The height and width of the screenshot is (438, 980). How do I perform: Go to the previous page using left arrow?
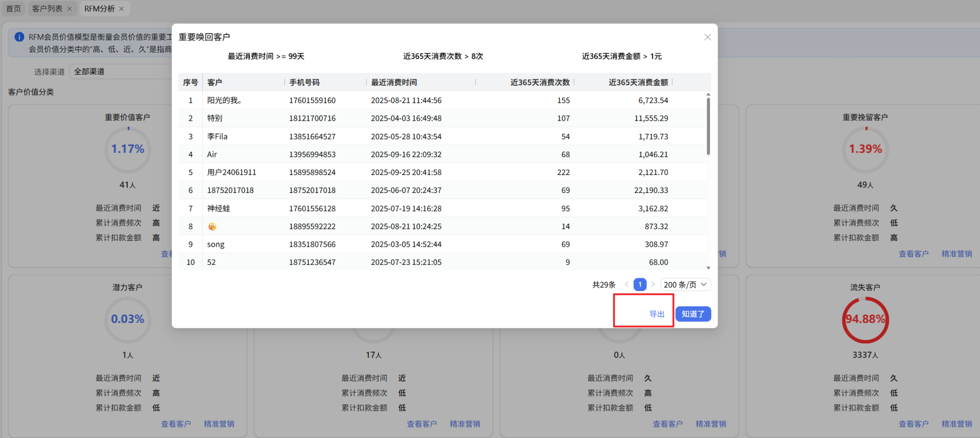(626, 285)
